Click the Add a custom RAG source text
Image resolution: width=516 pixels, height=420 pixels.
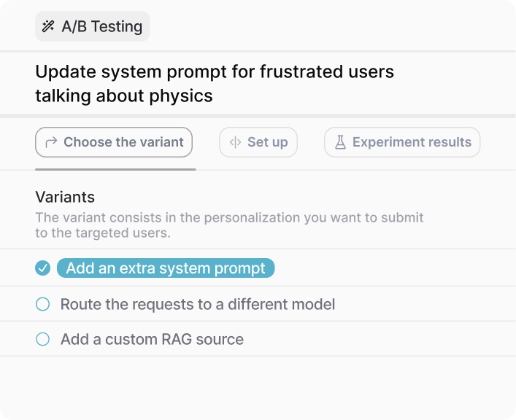click(x=152, y=339)
